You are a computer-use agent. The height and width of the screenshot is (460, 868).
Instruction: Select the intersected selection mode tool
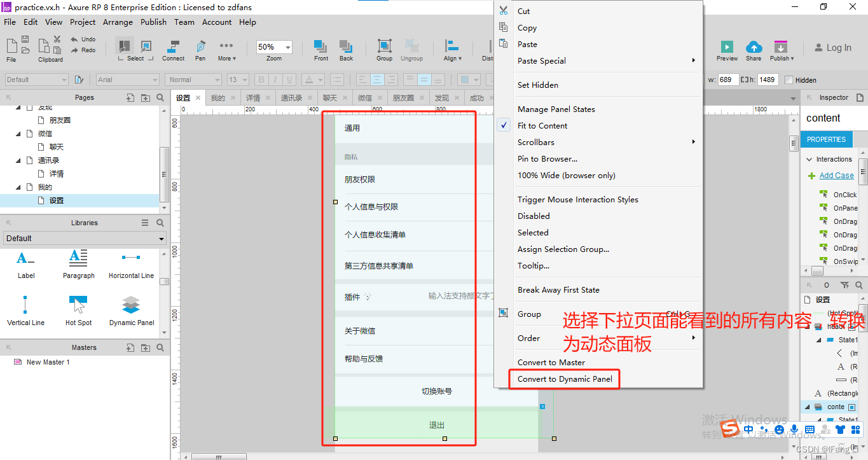(x=125, y=46)
